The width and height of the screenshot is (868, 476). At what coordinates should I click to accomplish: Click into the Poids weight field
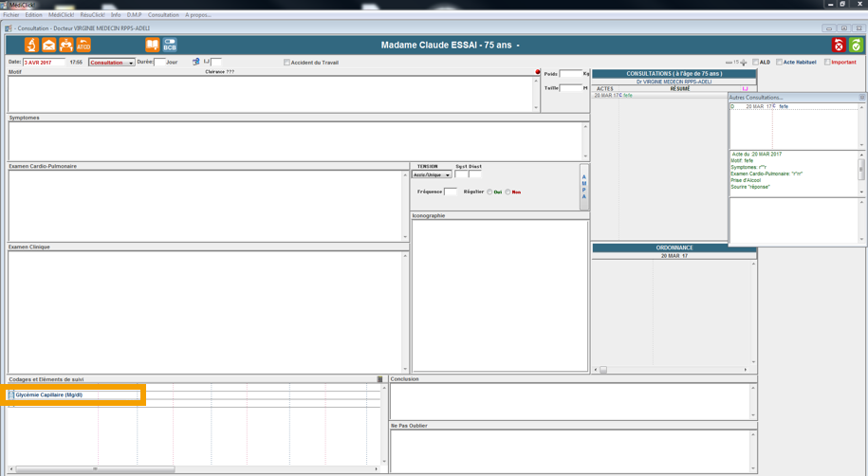tap(570, 74)
